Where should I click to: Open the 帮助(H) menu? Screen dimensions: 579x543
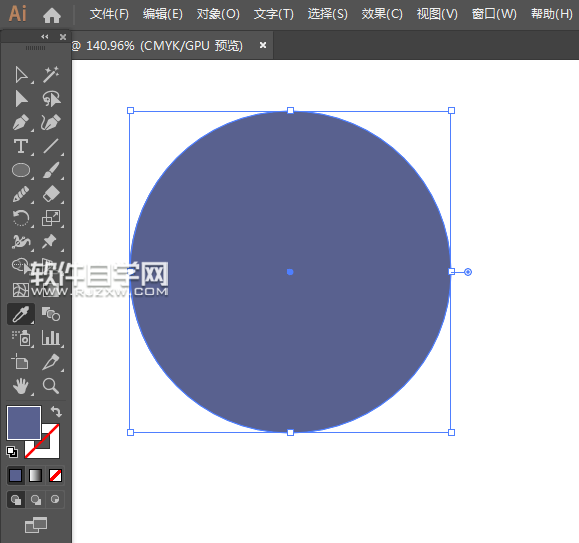point(552,14)
